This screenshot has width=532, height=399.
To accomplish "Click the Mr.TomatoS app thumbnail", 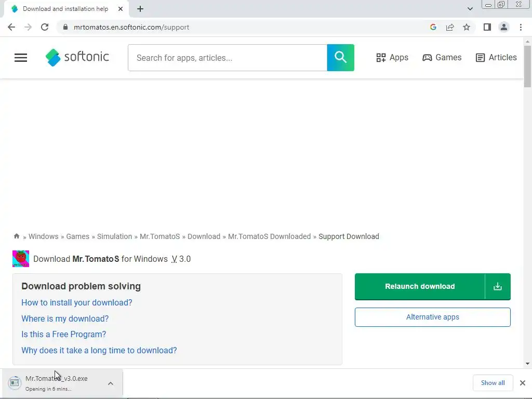I will tap(21, 259).
